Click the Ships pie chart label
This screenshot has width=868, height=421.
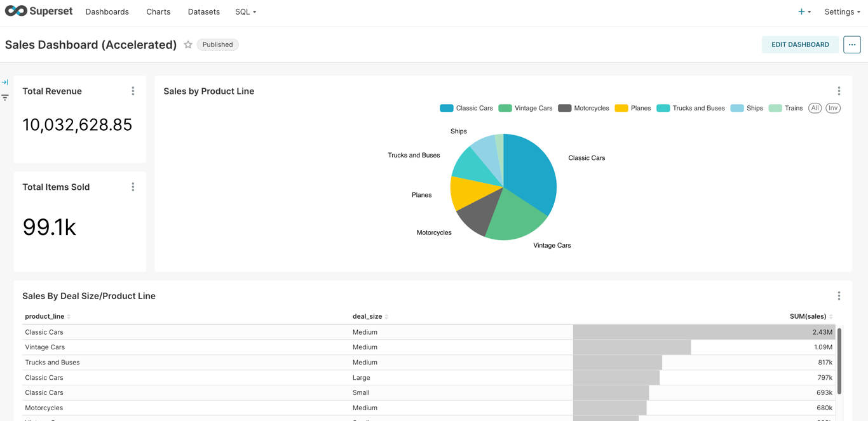(x=459, y=131)
